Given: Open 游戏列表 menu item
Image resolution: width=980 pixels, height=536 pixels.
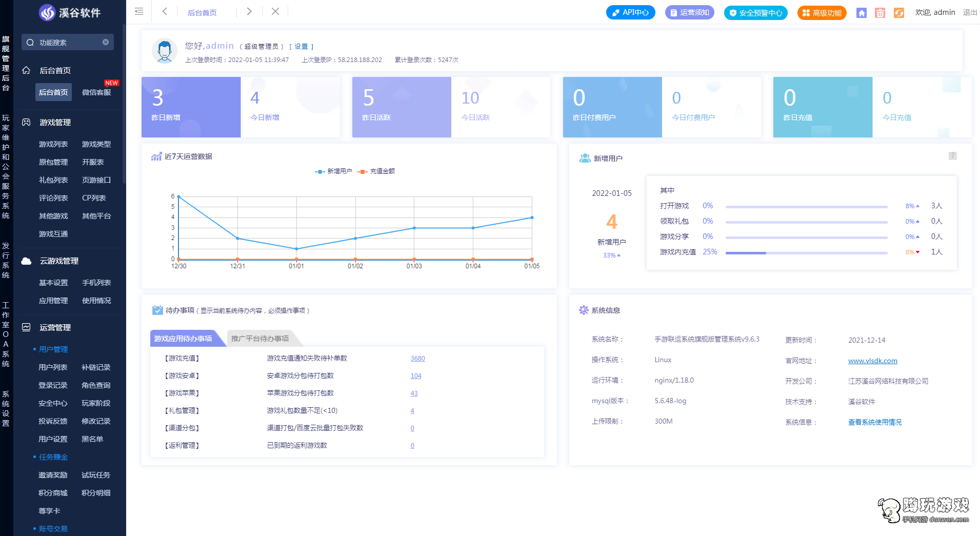Looking at the screenshot, I should (x=53, y=144).
